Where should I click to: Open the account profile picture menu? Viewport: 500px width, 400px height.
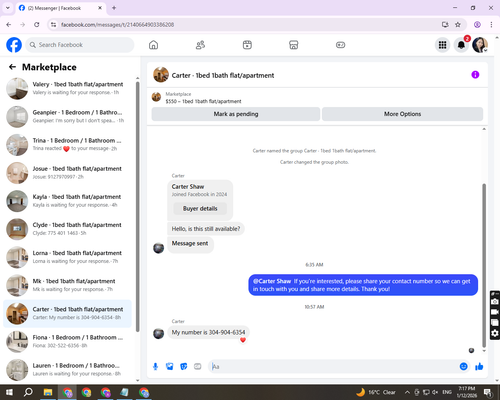480,45
